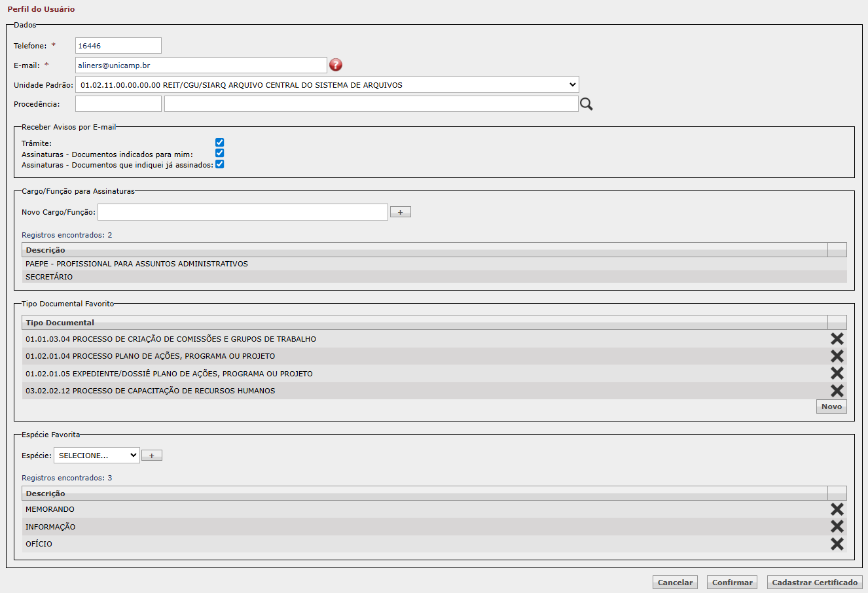This screenshot has height=593, width=868.
Task: Click the Cadastrar Certificado button
Action: (x=814, y=583)
